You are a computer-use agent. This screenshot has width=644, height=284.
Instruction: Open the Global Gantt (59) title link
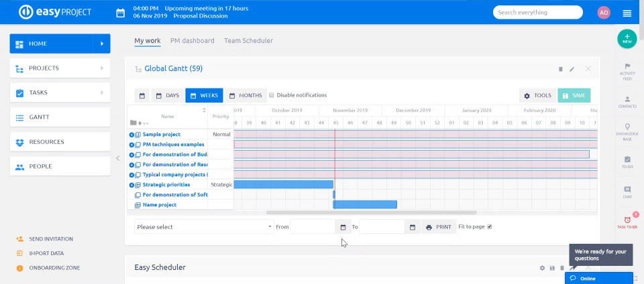pos(173,69)
